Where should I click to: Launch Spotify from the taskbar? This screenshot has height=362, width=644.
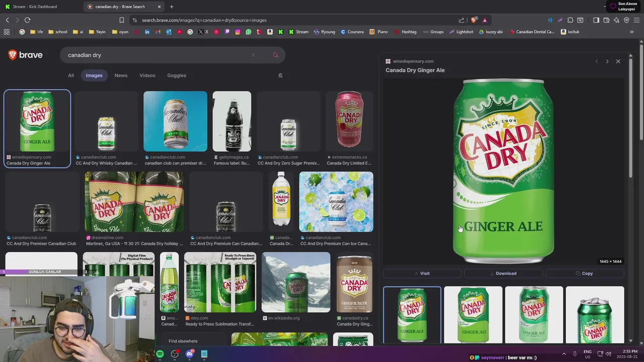tap(160, 354)
